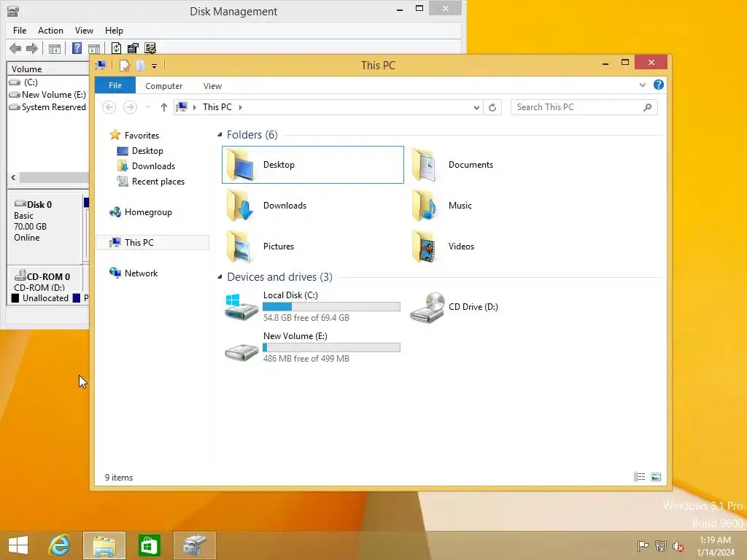
Task: Click Forward arrow in Disk Management toolbar
Action: [32, 48]
